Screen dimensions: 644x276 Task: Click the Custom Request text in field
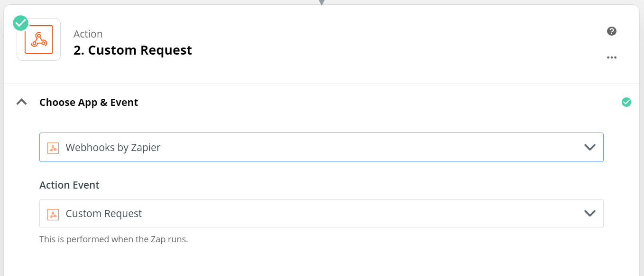(x=104, y=214)
